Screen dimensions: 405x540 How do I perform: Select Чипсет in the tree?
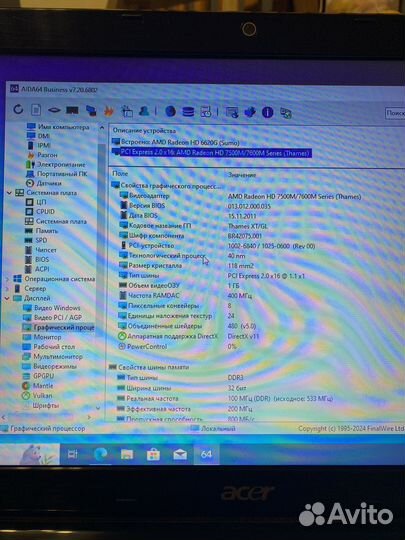click(46, 250)
